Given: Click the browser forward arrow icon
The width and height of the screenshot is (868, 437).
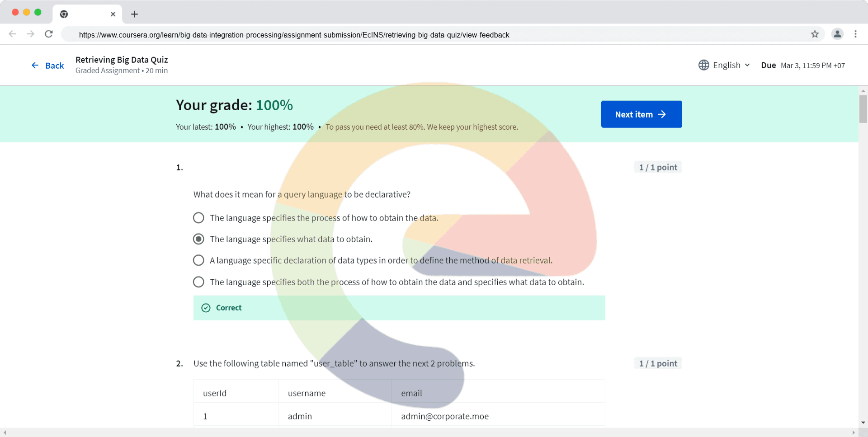Looking at the screenshot, I should click(x=30, y=34).
